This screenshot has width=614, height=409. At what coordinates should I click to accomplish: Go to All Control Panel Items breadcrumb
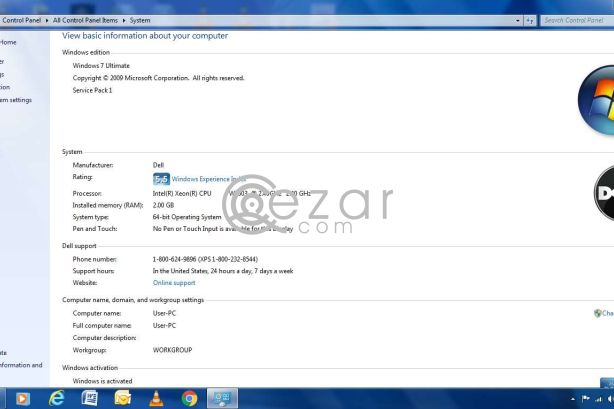[85, 20]
